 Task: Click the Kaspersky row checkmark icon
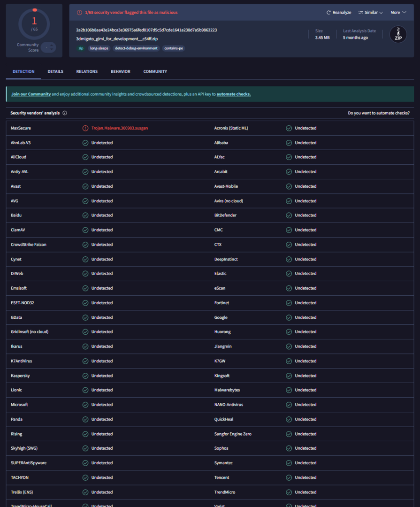click(85, 376)
